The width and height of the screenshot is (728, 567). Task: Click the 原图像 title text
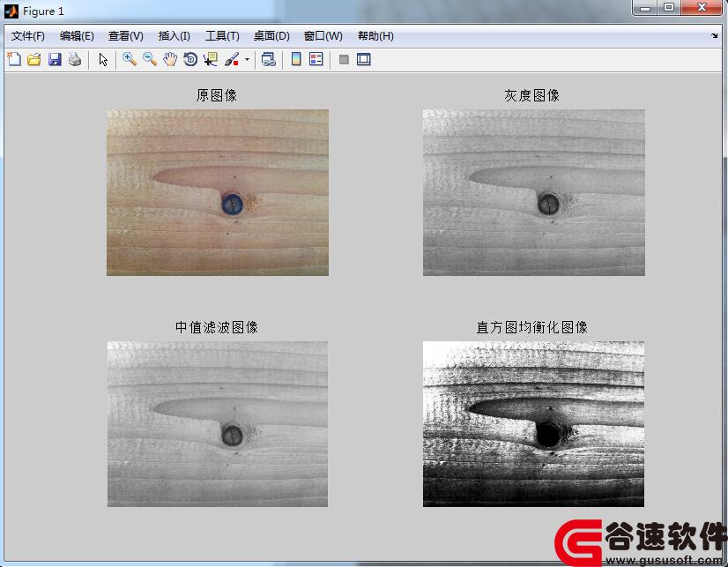coord(216,95)
